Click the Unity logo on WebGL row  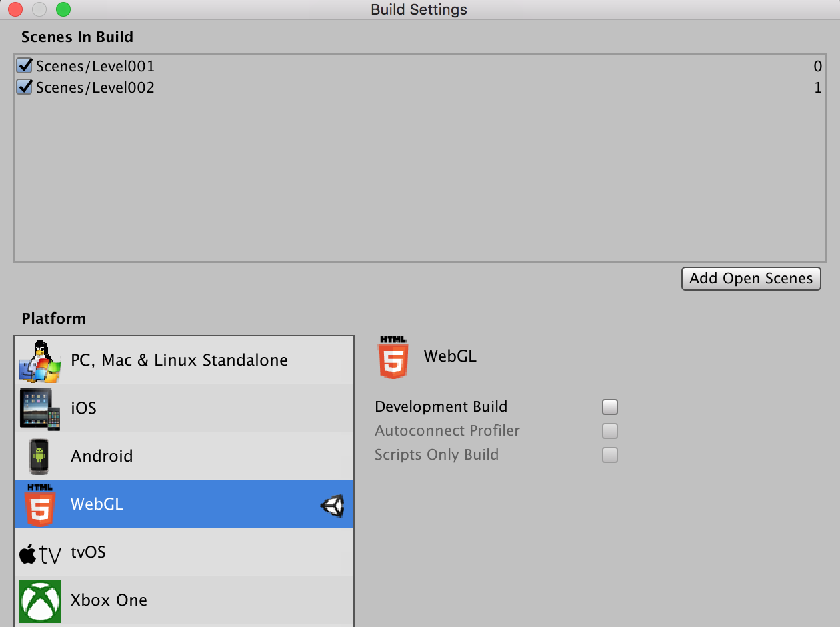[332, 505]
